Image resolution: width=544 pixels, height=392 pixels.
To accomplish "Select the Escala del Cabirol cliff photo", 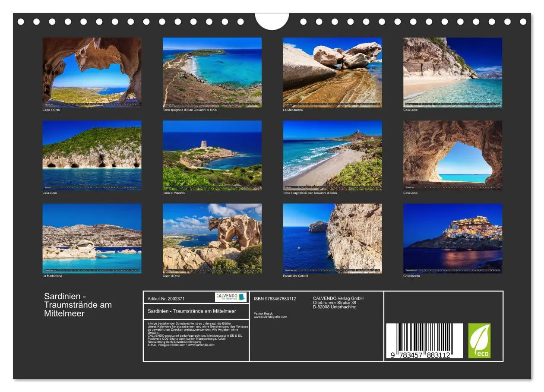I will tap(332, 238).
